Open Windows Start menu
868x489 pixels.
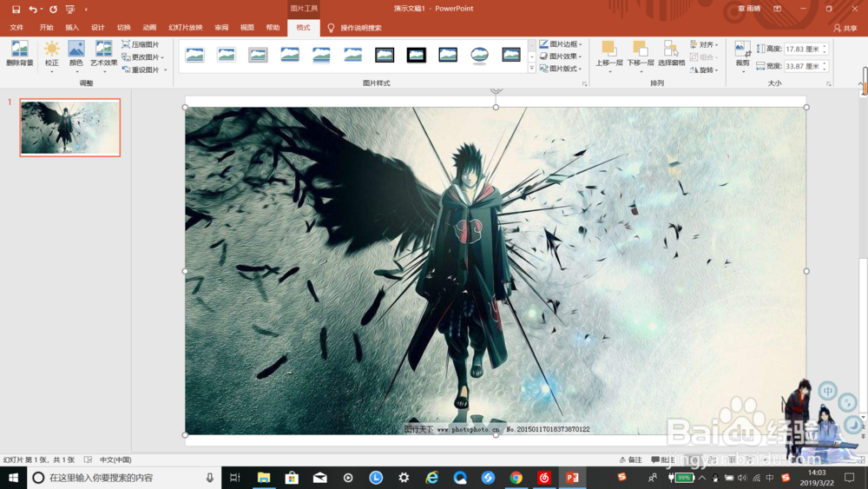[13, 478]
